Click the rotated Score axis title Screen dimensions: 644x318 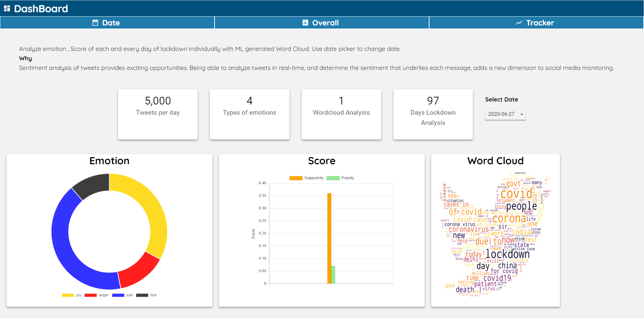pyautogui.click(x=253, y=233)
